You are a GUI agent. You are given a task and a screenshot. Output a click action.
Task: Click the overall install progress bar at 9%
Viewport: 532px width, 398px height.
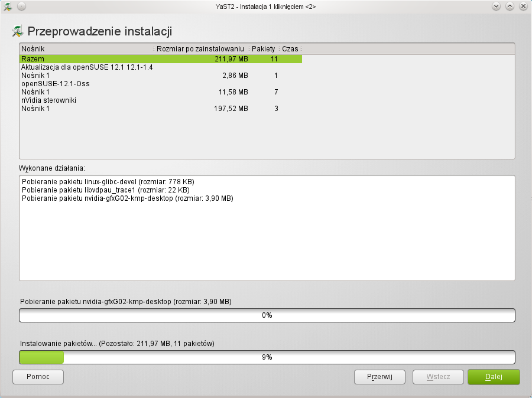pyautogui.click(x=267, y=357)
